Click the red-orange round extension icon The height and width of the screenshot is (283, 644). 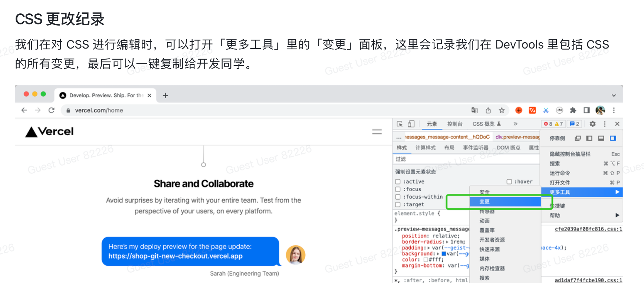coord(519,110)
